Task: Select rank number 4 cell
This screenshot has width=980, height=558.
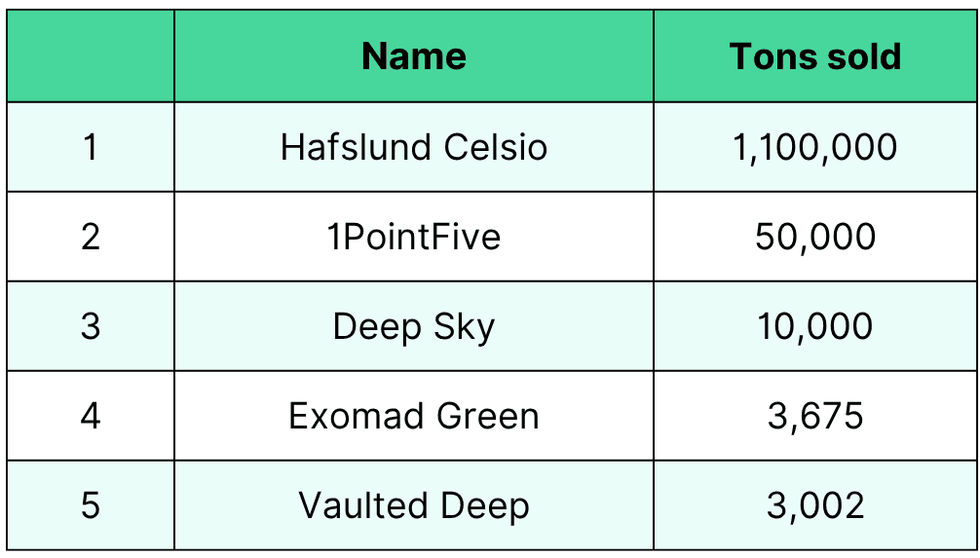Action: click(91, 416)
